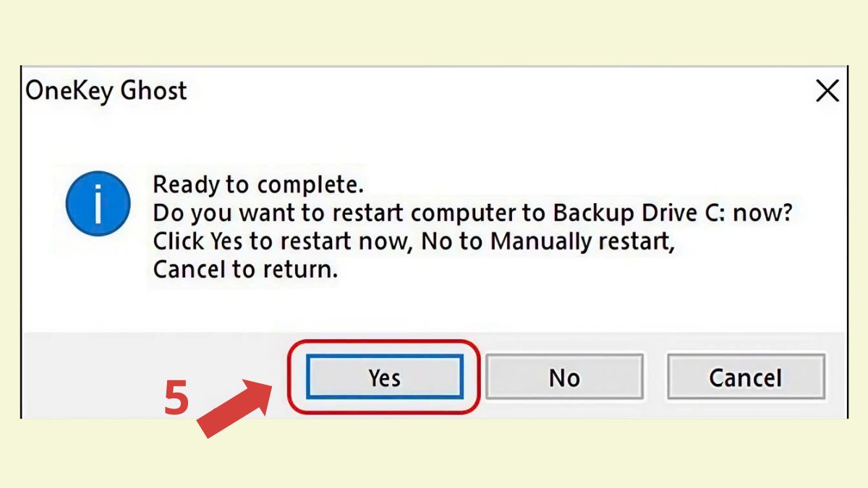Click the Yes button to restart now

pyautogui.click(x=384, y=377)
